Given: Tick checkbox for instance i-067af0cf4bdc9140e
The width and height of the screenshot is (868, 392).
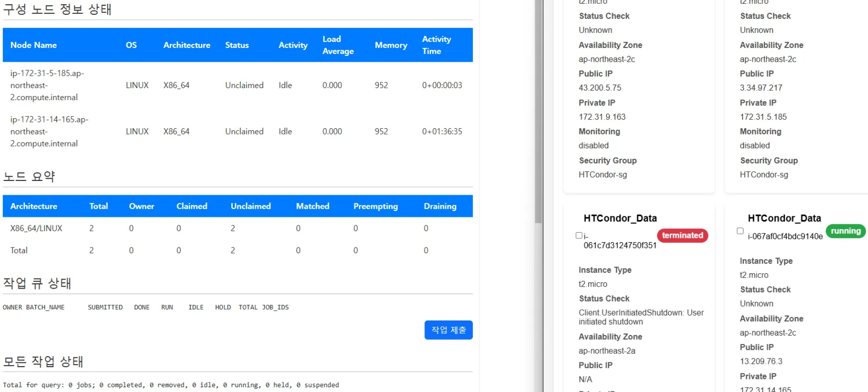Looking at the screenshot, I should tap(740, 231).
